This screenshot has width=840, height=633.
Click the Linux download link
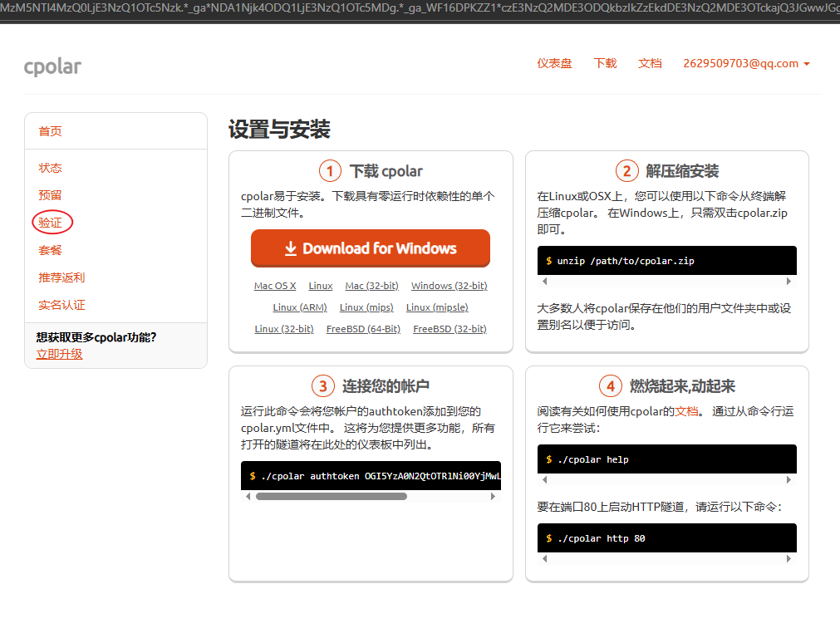(321, 286)
